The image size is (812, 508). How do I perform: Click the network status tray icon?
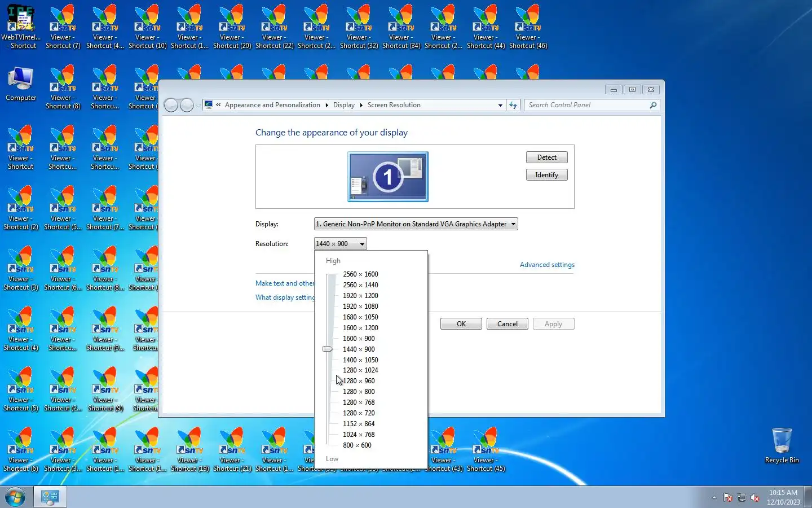coord(742,498)
